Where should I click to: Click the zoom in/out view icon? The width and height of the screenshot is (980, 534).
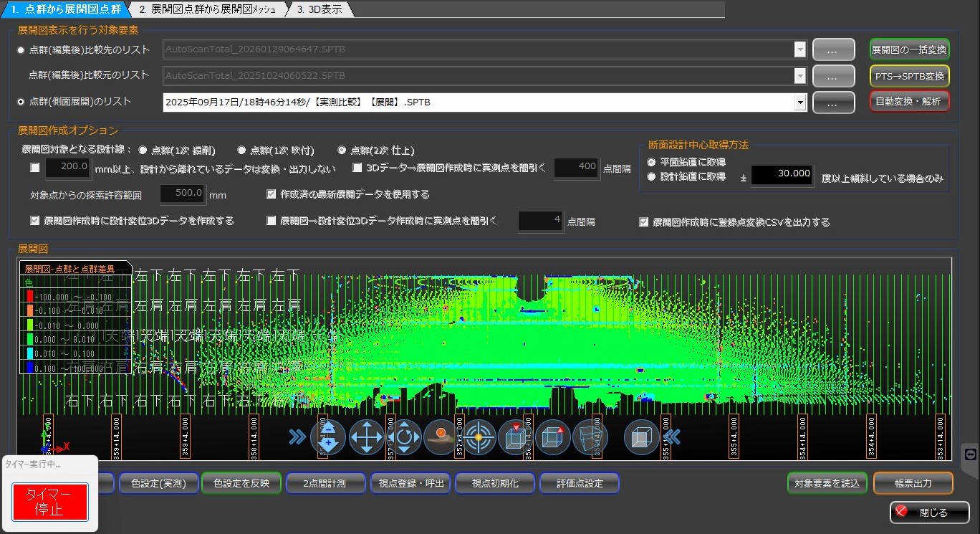(328, 437)
